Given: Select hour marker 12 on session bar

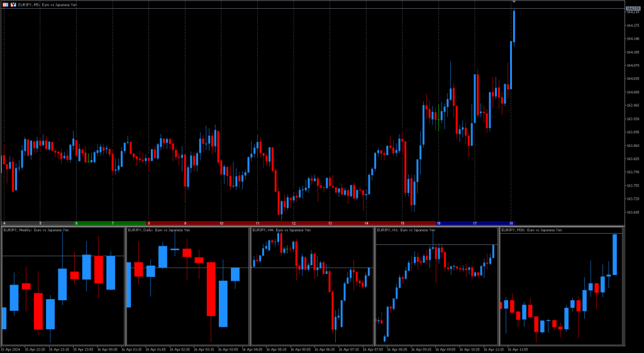Looking at the screenshot, I should tap(294, 223).
